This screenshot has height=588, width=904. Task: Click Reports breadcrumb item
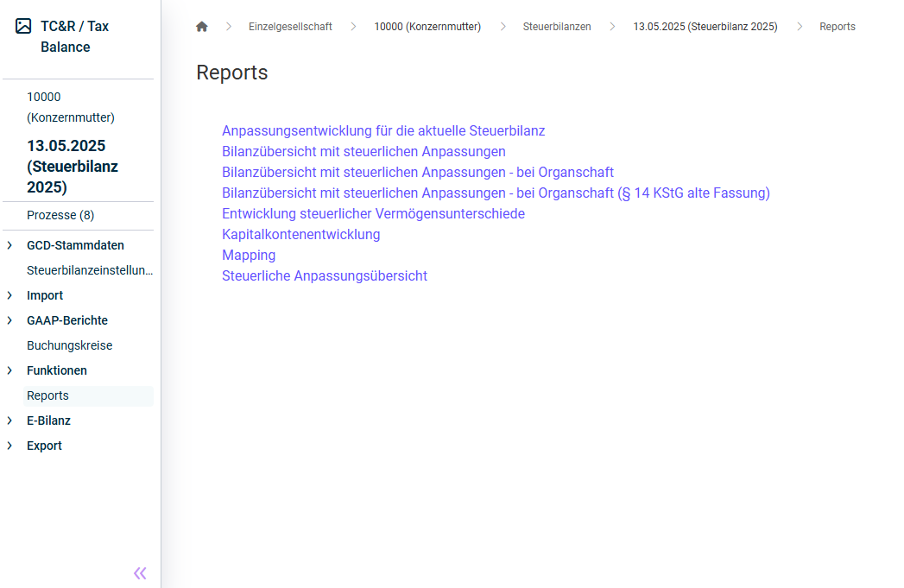(838, 27)
